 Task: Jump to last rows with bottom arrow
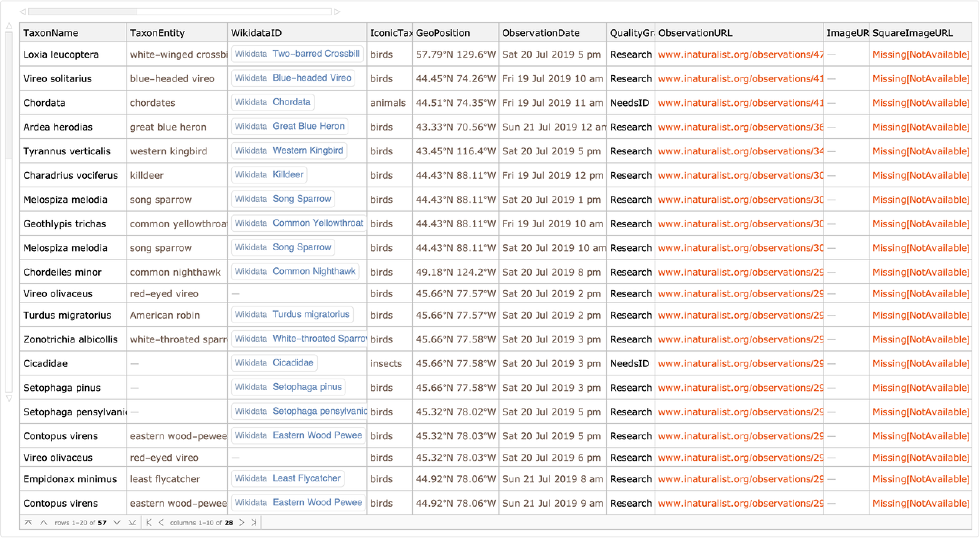pos(132,523)
